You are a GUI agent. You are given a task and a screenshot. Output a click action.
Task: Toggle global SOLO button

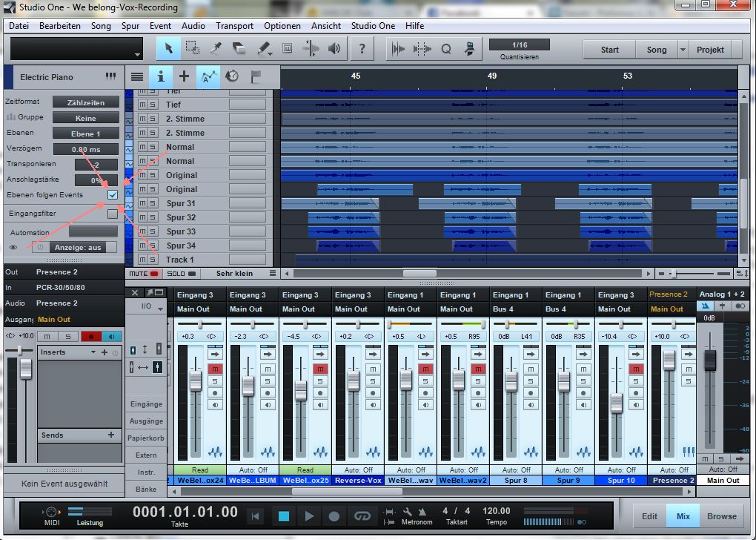point(182,274)
